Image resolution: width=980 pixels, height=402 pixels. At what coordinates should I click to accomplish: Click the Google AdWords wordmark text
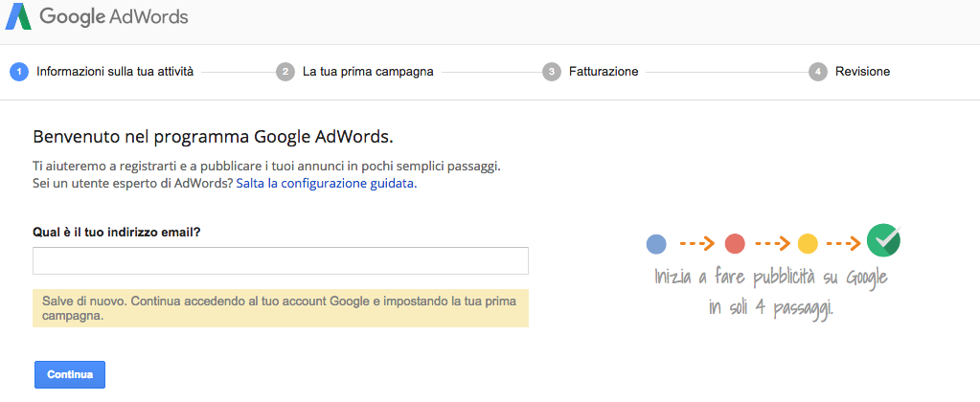click(x=114, y=16)
